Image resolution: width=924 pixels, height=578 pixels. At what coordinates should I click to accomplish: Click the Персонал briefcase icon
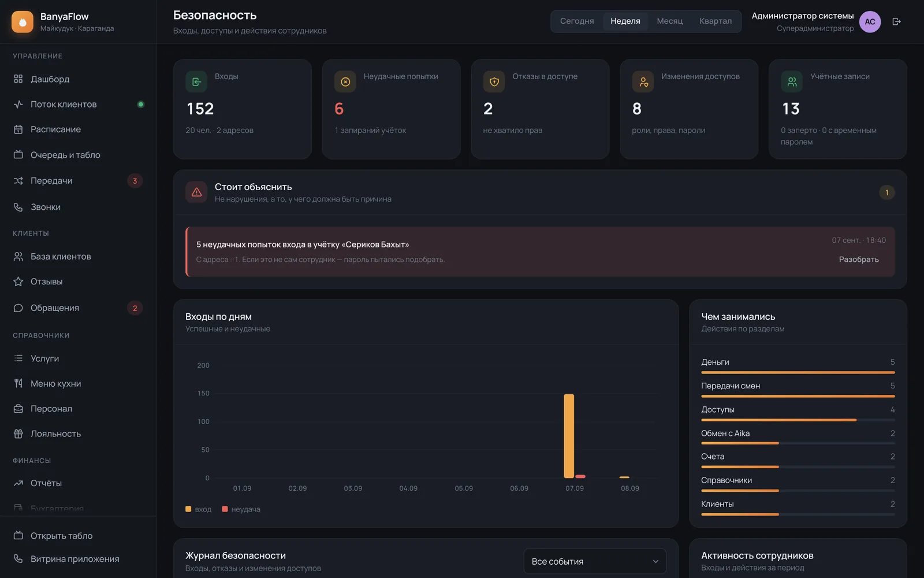coord(18,409)
